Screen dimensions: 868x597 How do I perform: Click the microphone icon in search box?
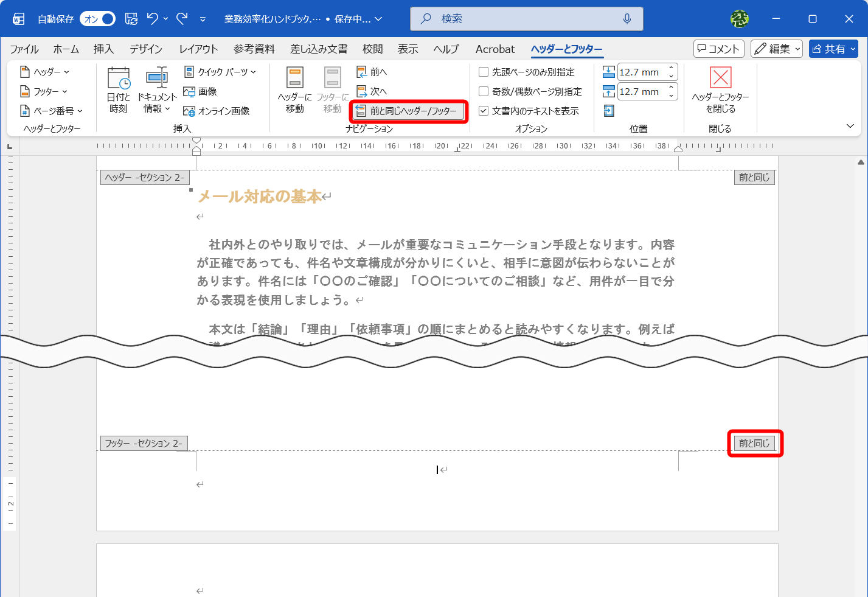coord(627,19)
